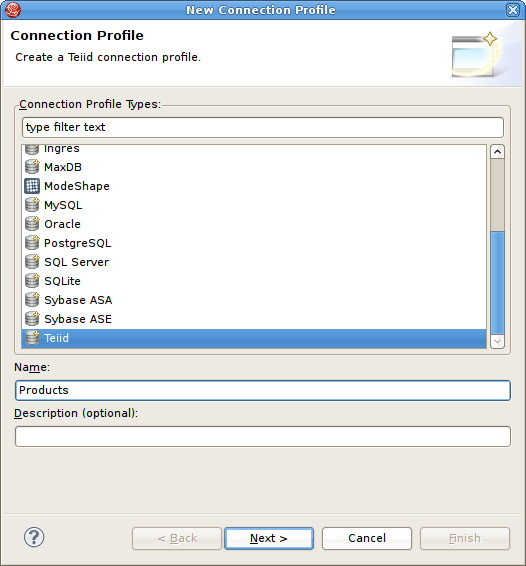Select PostgreSQL profile type
The height and width of the screenshot is (566, 526).
pyautogui.click(x=254, y=243)
